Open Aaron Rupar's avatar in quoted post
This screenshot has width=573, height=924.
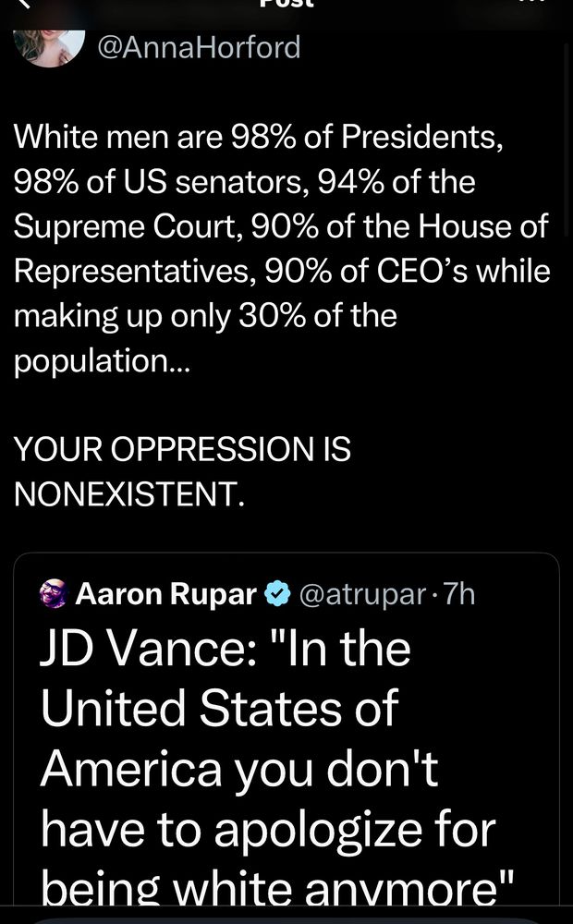(x=55, y=593)
